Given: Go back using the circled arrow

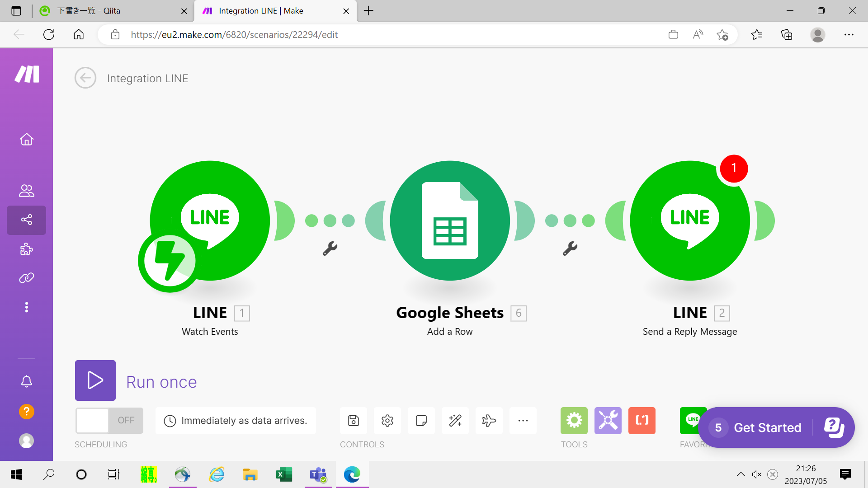Looking at the screenshot, I should pyautogui.click(x=85, y=78).
